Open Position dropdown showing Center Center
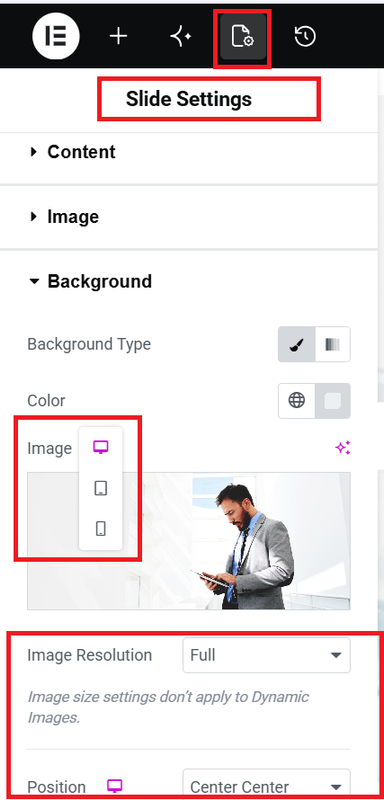Viewport: 384px width, 800px height. coord(266,785)
